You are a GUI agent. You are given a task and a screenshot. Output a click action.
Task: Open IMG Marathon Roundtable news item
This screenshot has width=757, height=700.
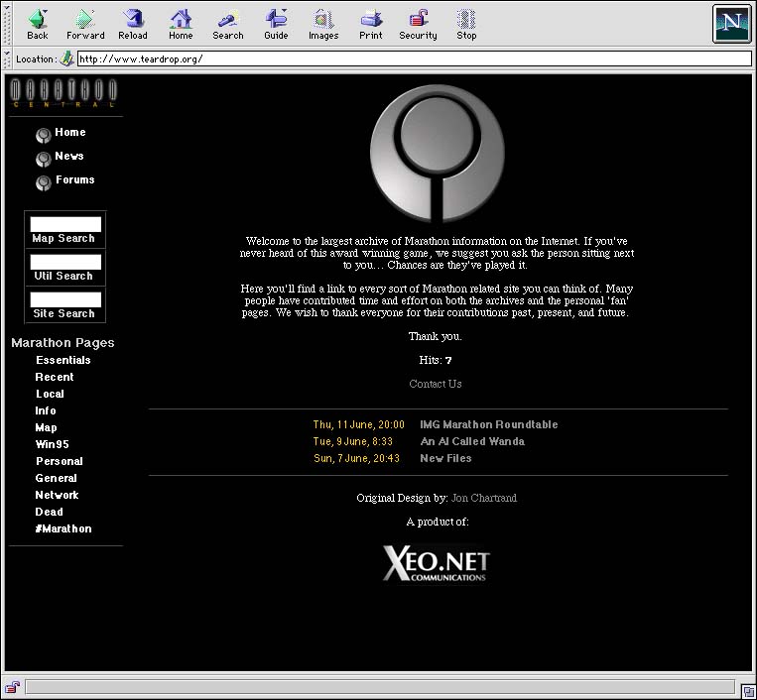pyautogui.click(x=488, y=424)
